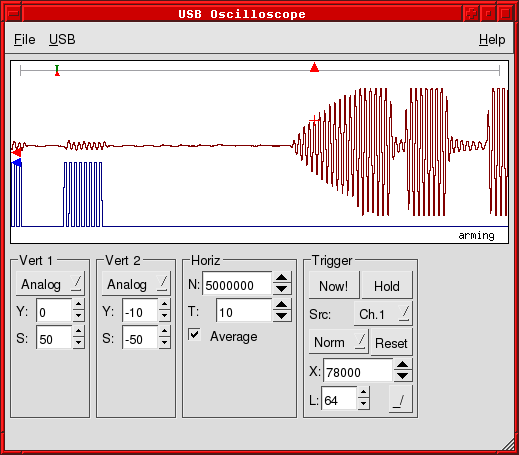The image size is (519, 455).
Task: Click the Hold button
Action: pos(387,286)
